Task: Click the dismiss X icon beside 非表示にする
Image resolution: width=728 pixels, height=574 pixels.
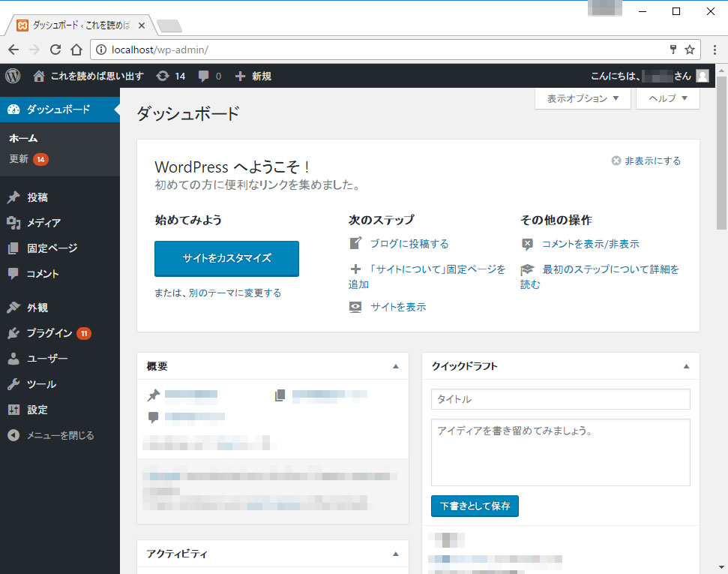Action: (x=616, y=161)
